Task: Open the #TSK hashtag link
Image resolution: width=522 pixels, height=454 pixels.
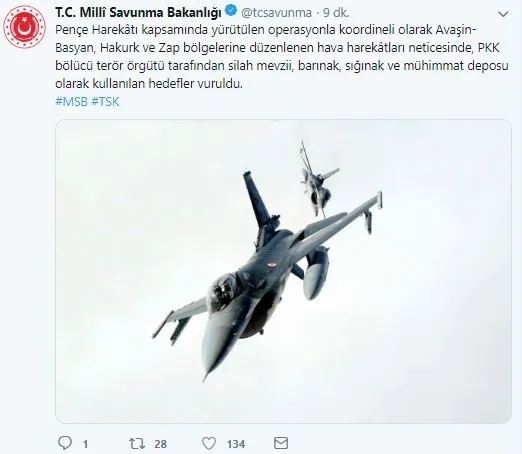Action: pos(105,102)
